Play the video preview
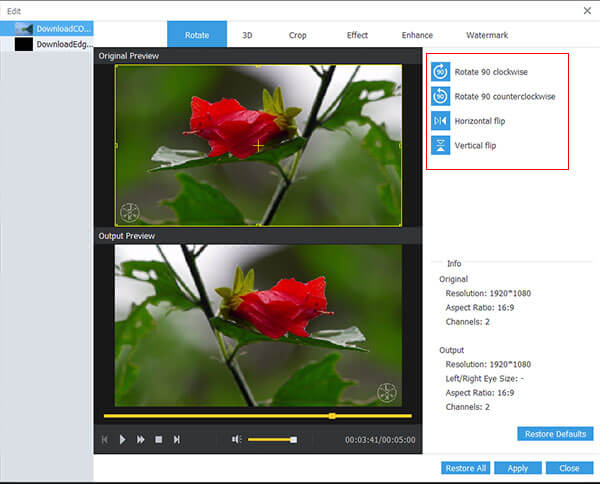Image resolution: width=600 pixels, height=484 pixels. point(122,440)
